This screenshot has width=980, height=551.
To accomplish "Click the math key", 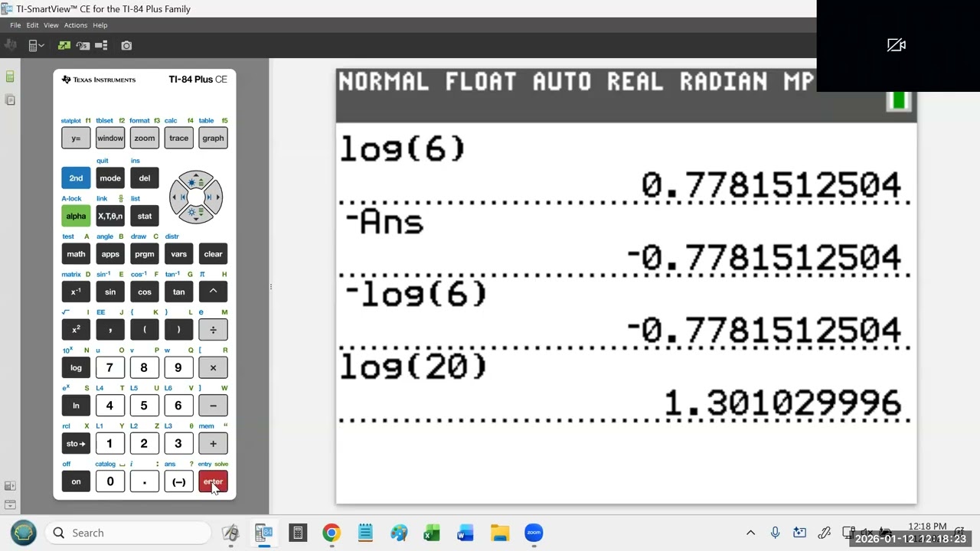I will (x=76, y=254).
